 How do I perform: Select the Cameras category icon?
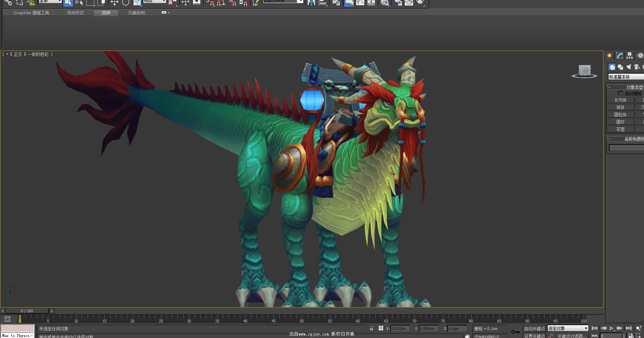[x=637, y=67]
